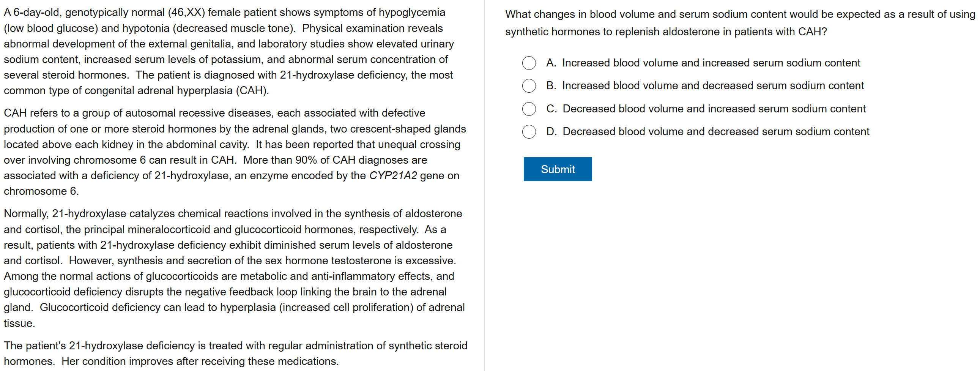Image resolution: width=980 pixels, height=371 pixels.
Task: Click paragraph beginning 'CAH refers to a group'
Action: [x=234, y=152]
